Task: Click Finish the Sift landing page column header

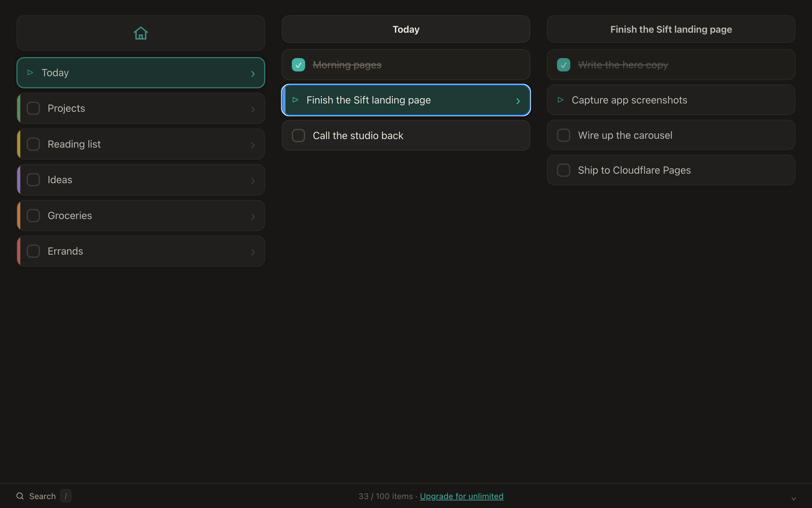Action: (671, 29)
